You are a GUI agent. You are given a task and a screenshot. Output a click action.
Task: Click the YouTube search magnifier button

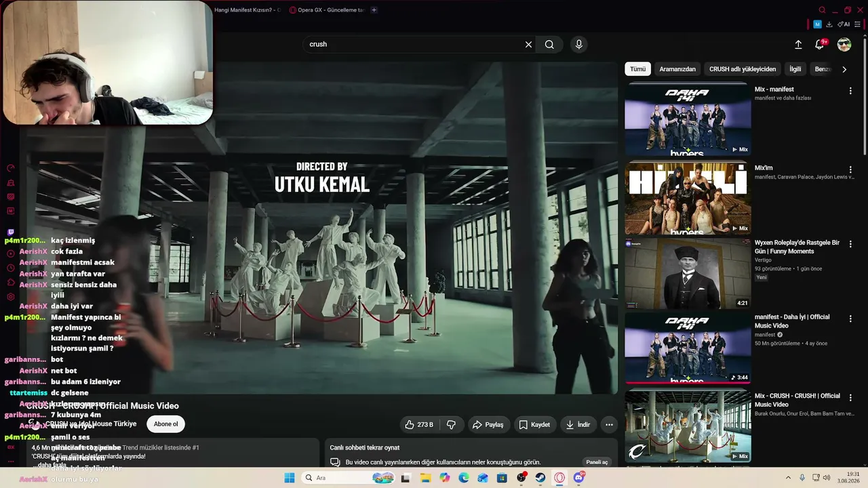pyautogui.click(x=549, y=45)
